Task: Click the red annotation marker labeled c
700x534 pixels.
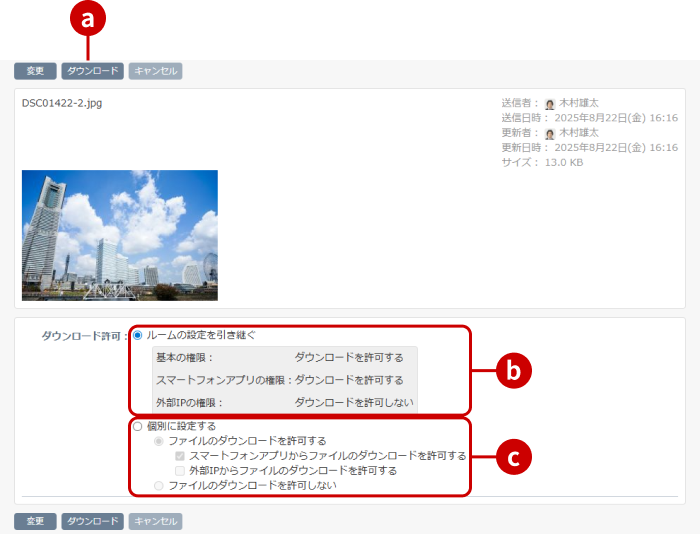Action: (514, 458)
